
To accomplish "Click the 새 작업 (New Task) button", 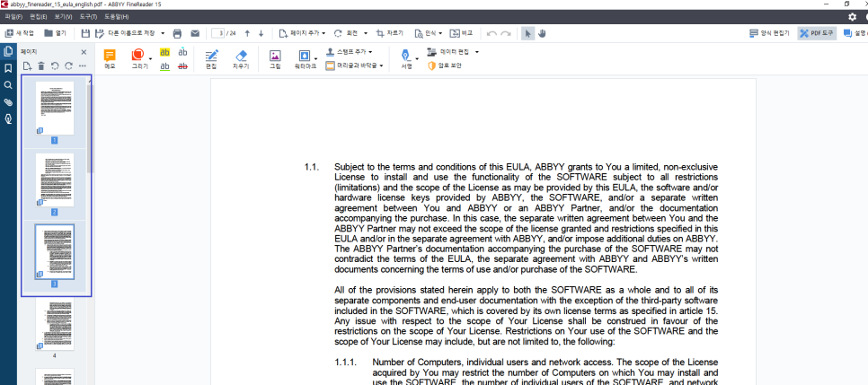I will [20, 33].
